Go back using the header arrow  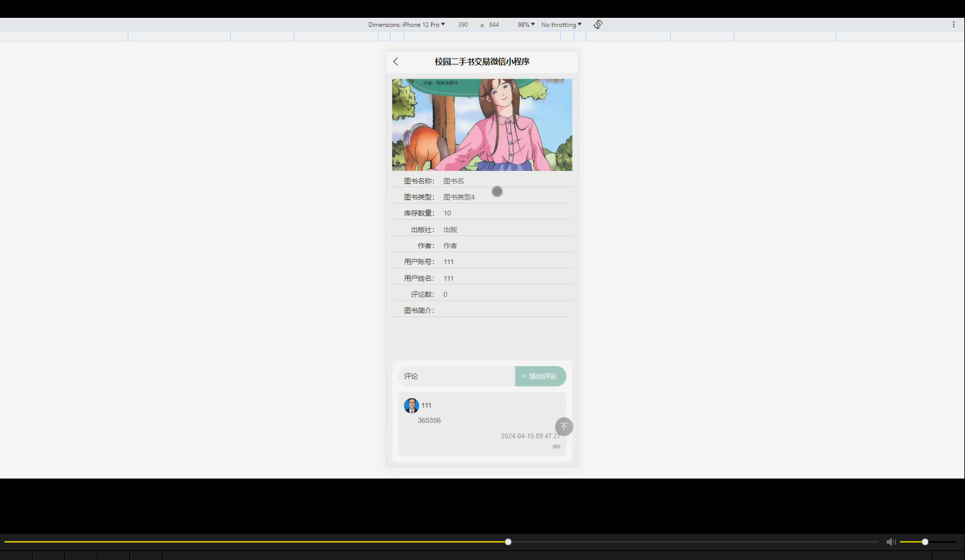pos(395,62)
